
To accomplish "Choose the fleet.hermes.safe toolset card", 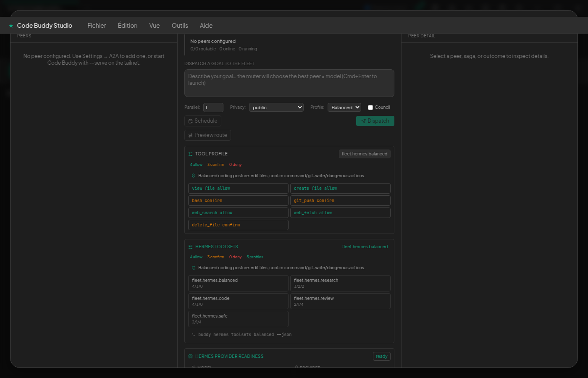I will (x=239, y=319).
